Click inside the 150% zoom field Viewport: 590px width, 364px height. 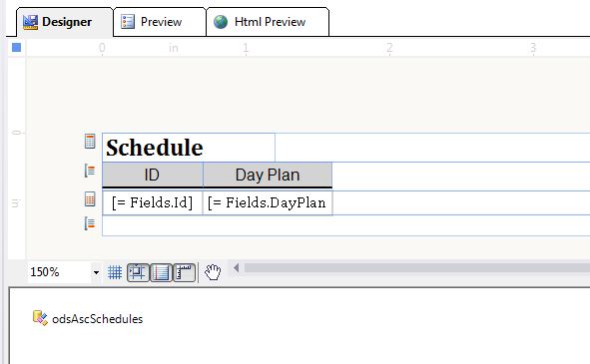pos(59,272)
